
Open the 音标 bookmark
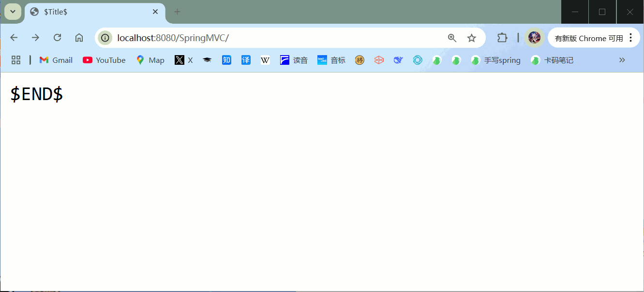click(331, 60)
